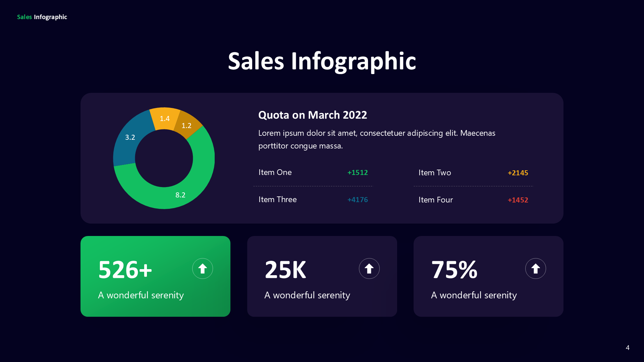
Task: Click the Sales Infographic header label
Action: click(42, 17)
